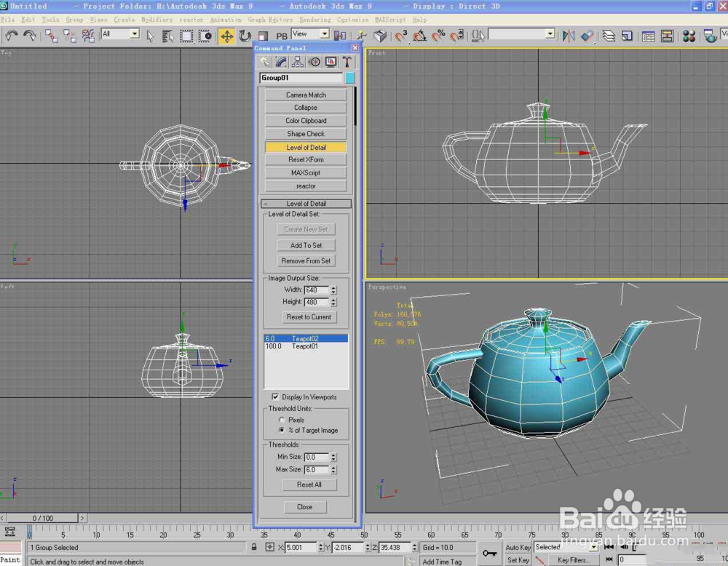Switch to the Modify panel tab
The image size is (728, 566).
click(x=281, y=62)
